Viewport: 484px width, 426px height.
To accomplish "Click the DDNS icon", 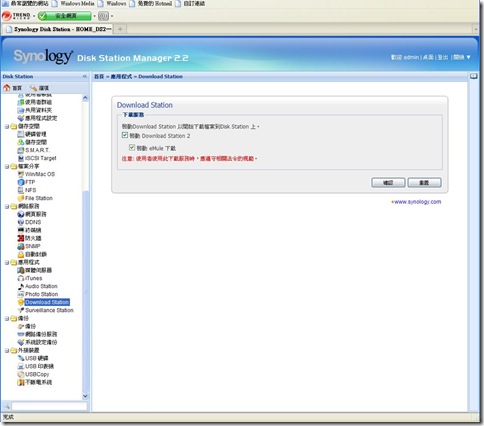I will pyautogui.click(x=21, y=222).
